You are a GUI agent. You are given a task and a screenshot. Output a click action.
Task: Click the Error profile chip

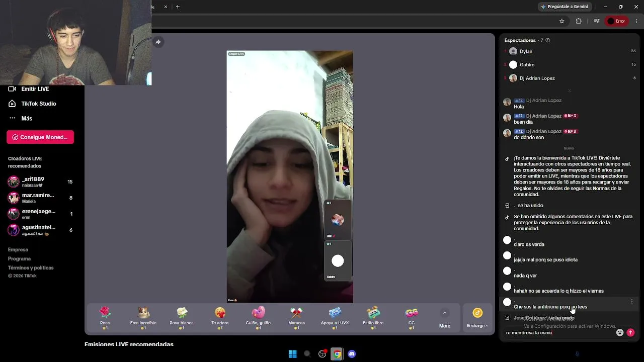coord(616,21)
